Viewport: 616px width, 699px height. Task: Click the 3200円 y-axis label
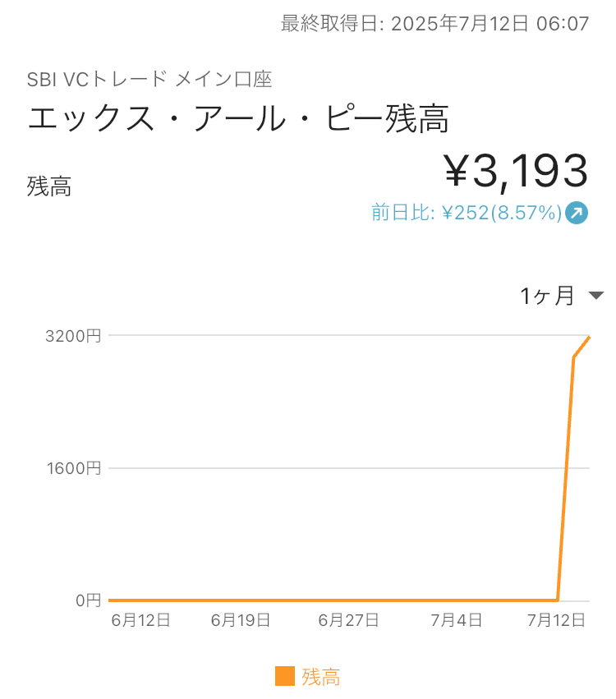(x=73, y=336)
